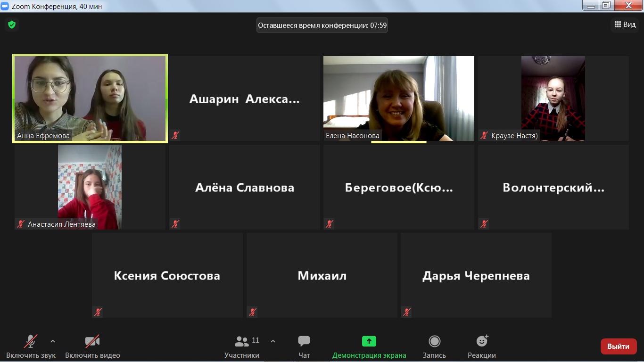Viewport: 644px width, 362px height.
Task: Select the Дарья Черепнева participant tile
Action: [476, 275]
